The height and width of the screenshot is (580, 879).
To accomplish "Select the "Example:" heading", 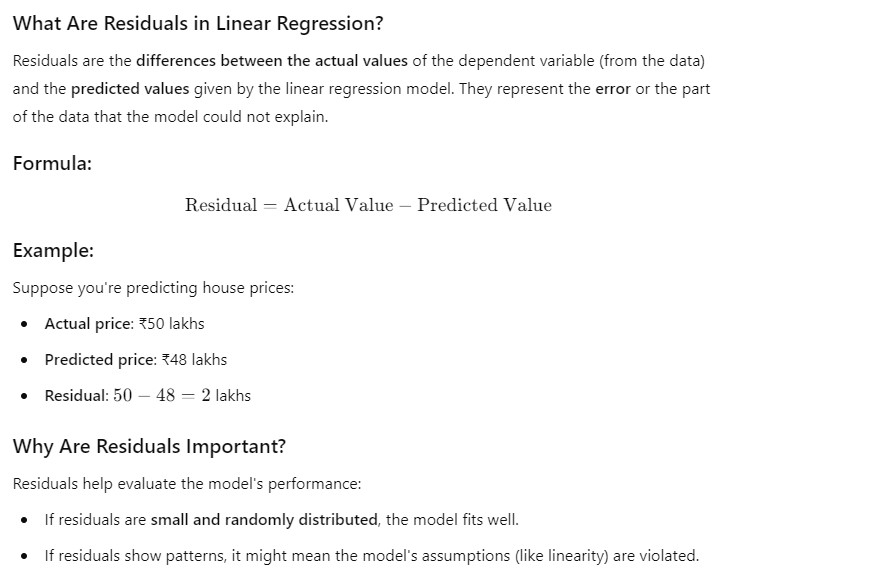I will coord(53,251).
